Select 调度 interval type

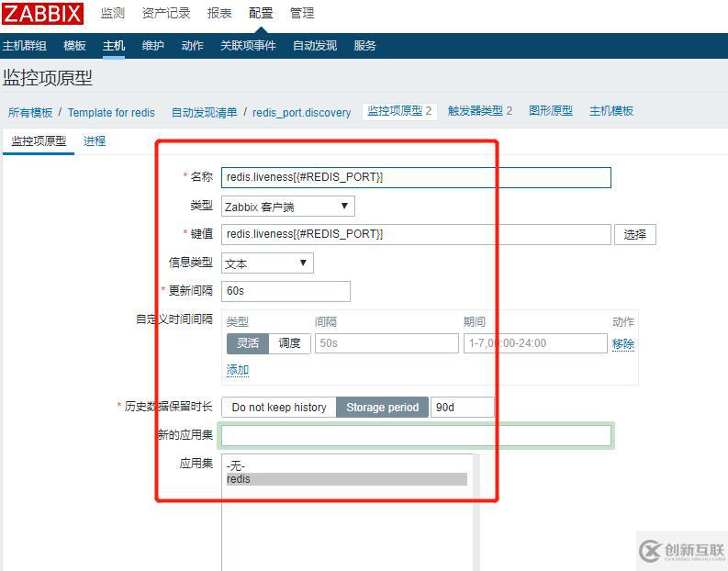pos(290,343)
